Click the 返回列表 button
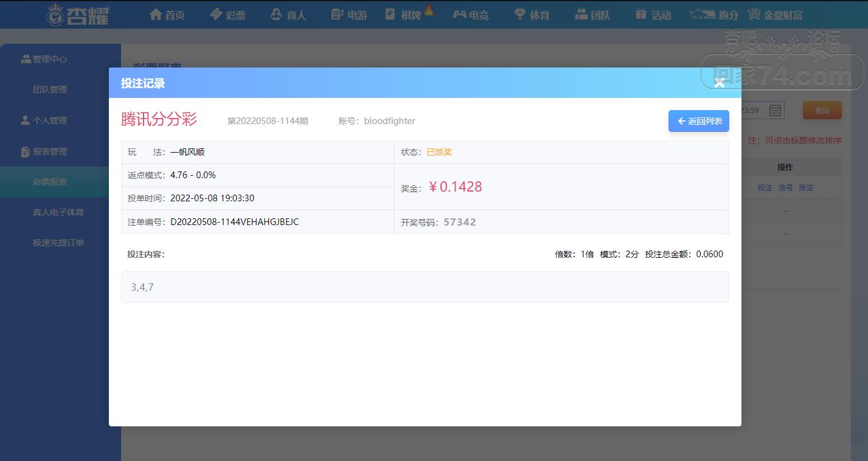Screen dimensions: 868x461 click(x=698, y=121)
